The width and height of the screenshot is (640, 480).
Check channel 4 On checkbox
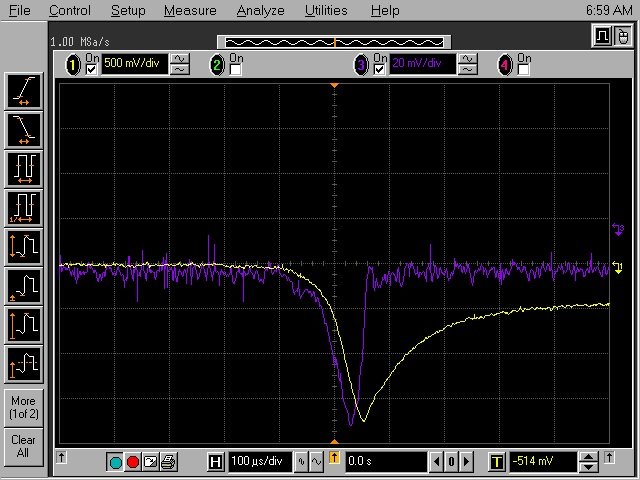[x=523, y=70]
